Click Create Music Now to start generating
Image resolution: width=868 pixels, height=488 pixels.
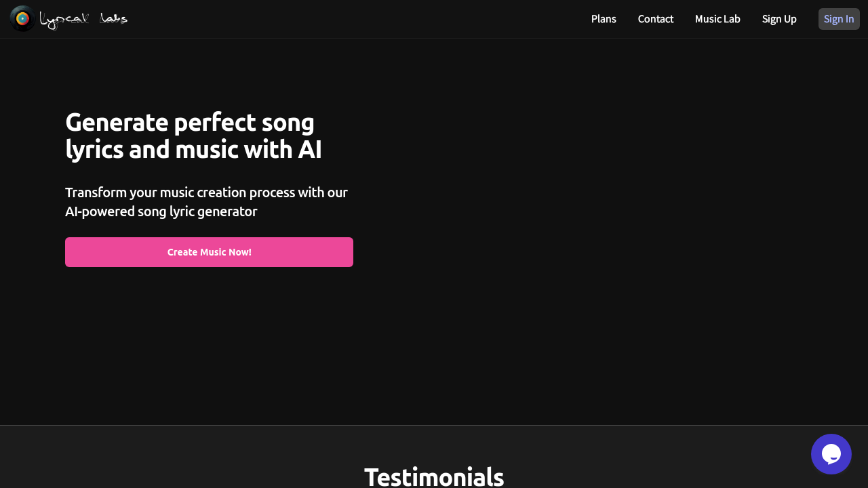[209, 251]
